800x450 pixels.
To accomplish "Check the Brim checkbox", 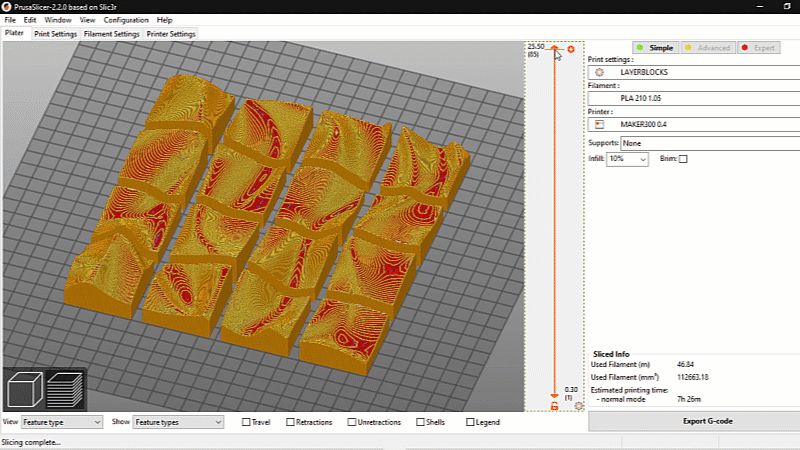I will click(x=683, y=159).
